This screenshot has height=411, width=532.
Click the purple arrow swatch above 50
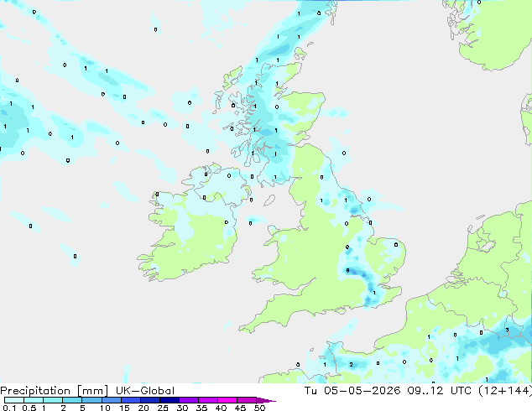[266, 400]
